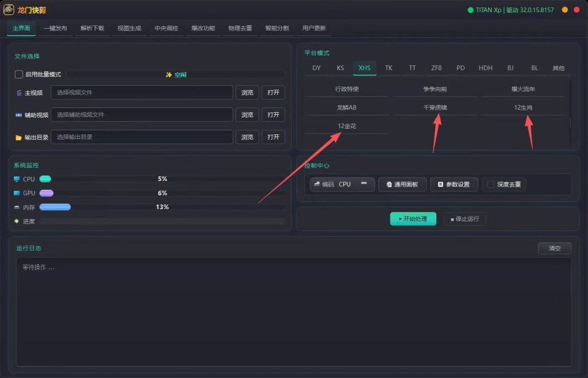588x378 pixels.
Task: Click 打开 for 辅助视频
Action: click(273, 115)
